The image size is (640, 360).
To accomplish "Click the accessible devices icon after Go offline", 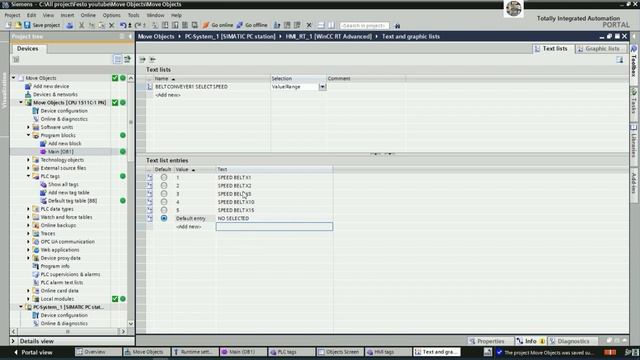I will click(x=277, y=25).
